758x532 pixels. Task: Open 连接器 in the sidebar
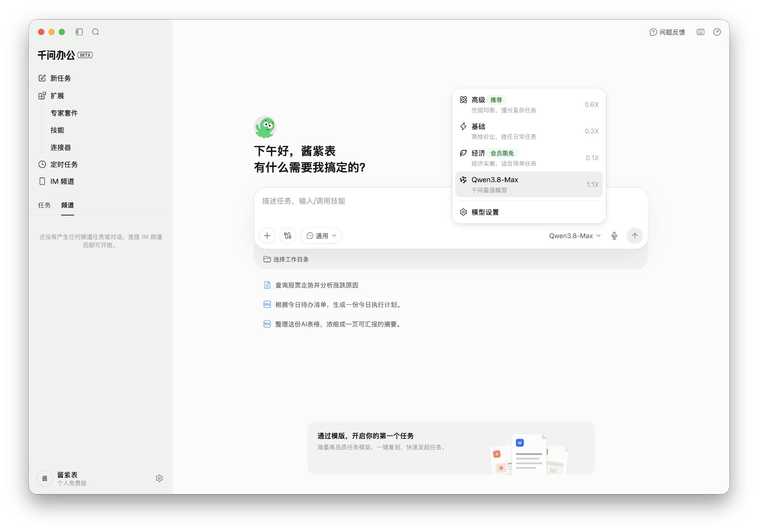[x=61, y=147]
